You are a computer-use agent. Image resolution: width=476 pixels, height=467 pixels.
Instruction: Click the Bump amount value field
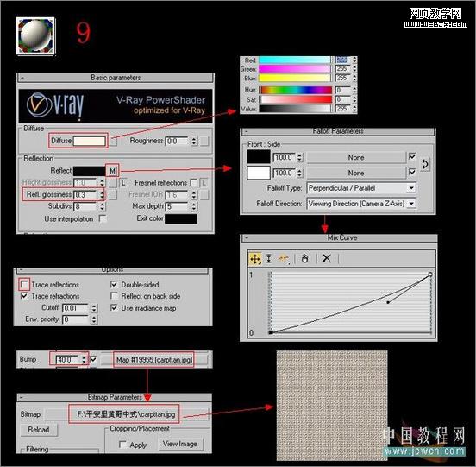point(68,360)
